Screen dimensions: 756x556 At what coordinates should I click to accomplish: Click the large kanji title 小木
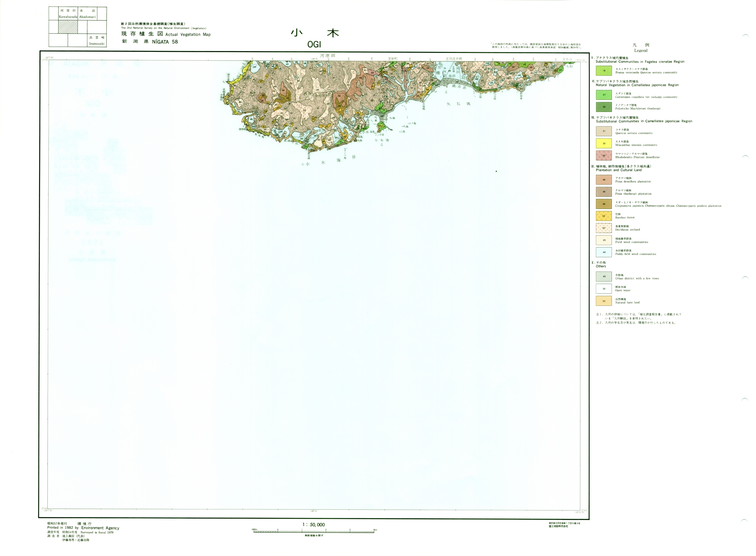tap(315, 33)
